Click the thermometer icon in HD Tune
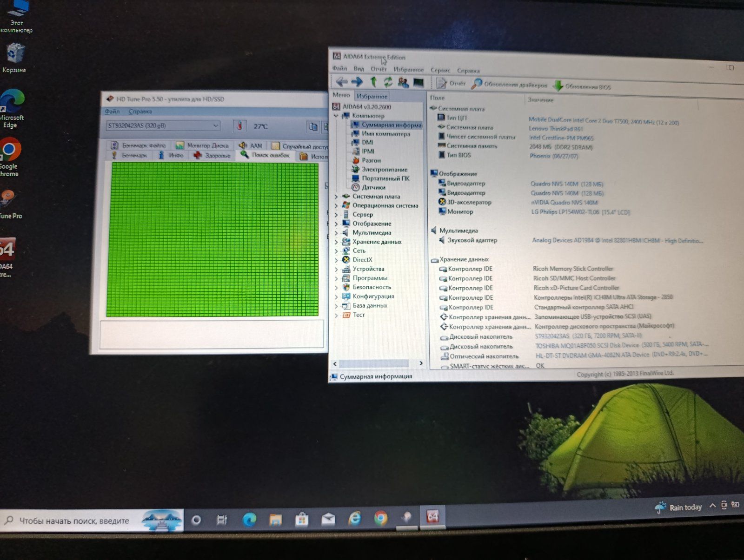This screenshot has width=744, height=560. pos(240,126)
